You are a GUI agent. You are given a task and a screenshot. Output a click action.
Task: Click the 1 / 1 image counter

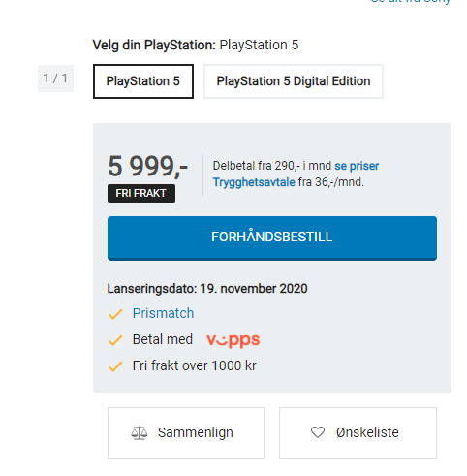pos(55,79)
